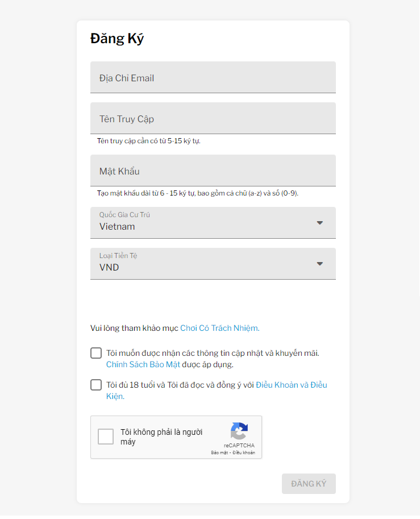Image resolution: width=420 pixels, height=519 pixels.
Task: Click the reCAPTCHA logo icon
Action: click(x=239, y=431)
